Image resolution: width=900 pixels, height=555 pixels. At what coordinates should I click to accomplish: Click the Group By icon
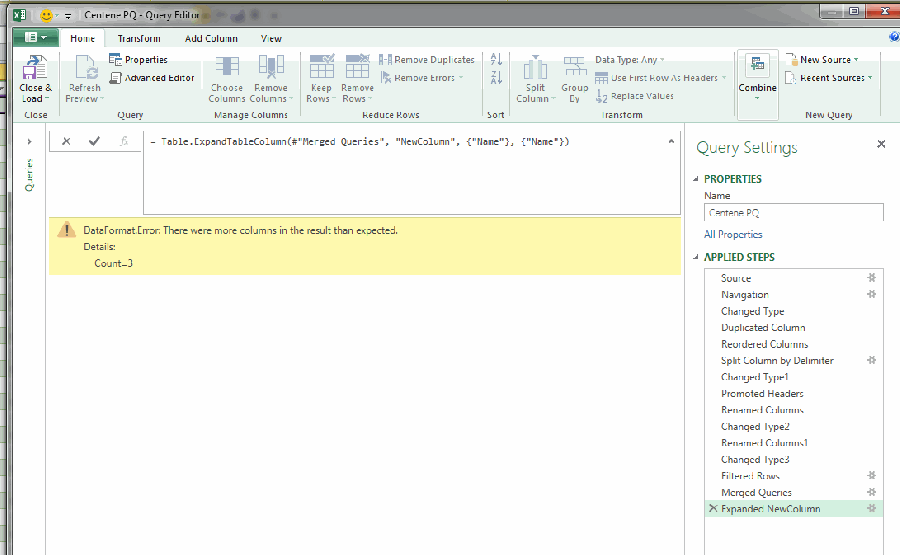click(x=574, y=67)
